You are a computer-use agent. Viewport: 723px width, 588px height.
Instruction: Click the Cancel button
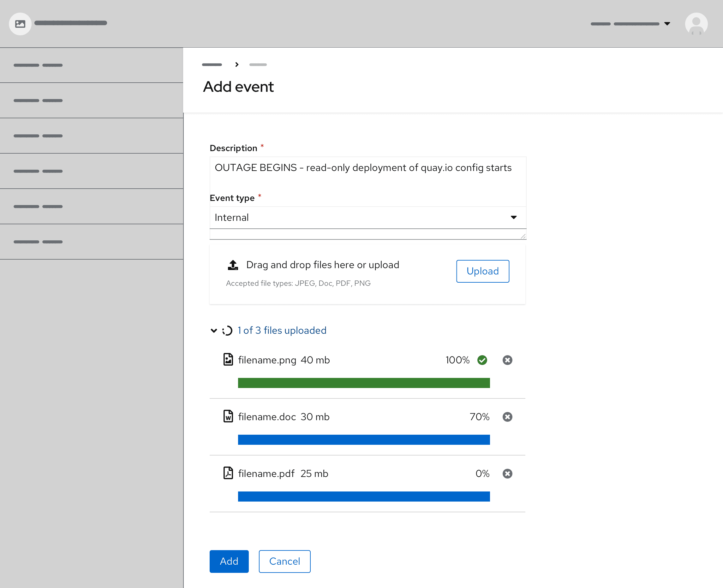click(284, 561)
